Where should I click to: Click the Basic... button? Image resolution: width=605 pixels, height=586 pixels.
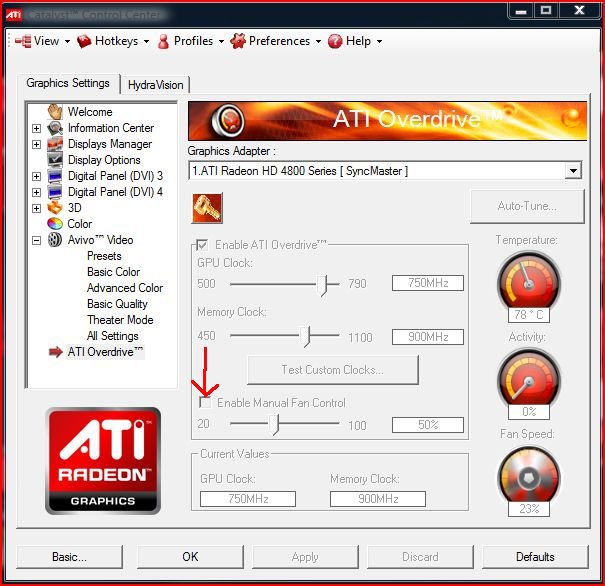coord(69,557)
